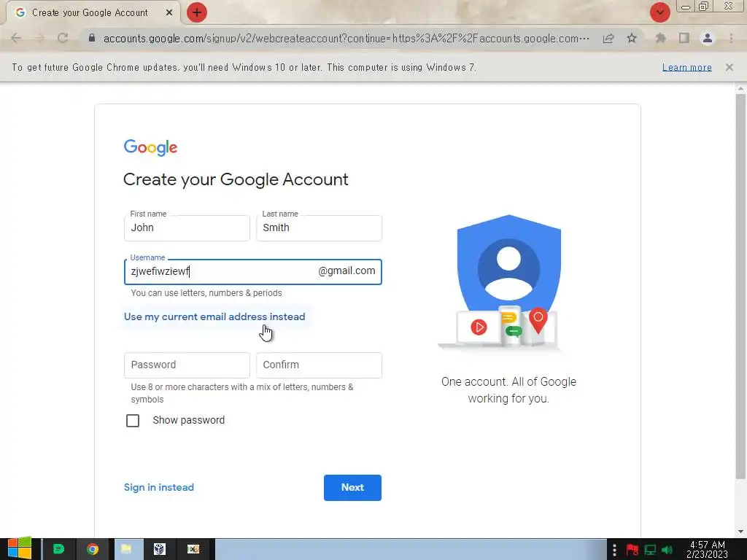
Task: Close the Create your Google Account tab
Action: click(x=169, y=13)
